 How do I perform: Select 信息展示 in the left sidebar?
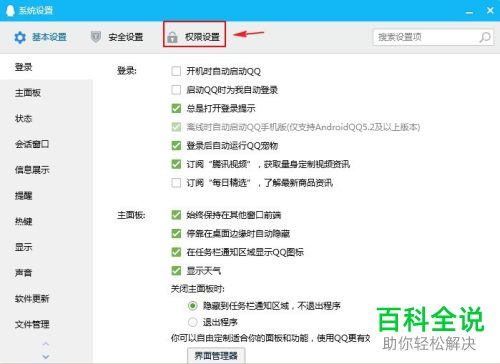click(x=46, y=170)
